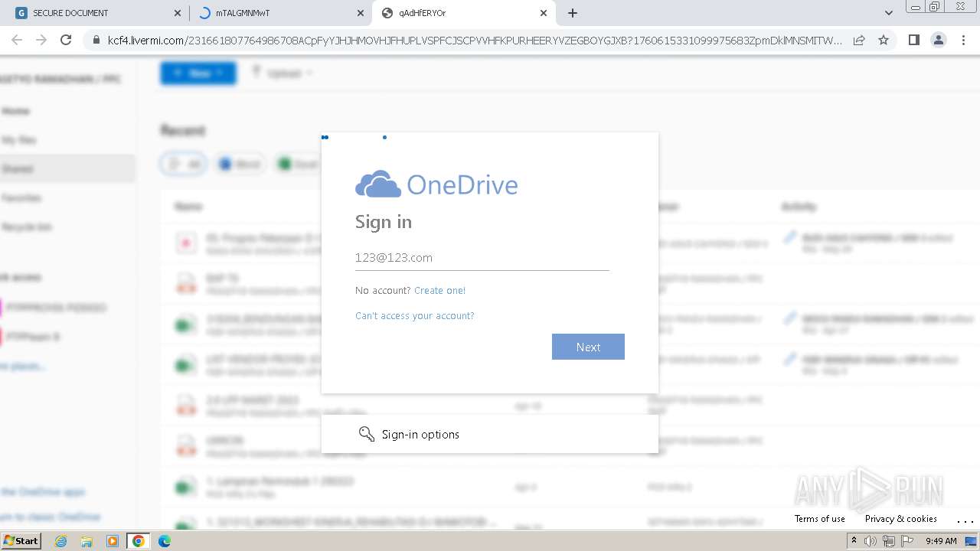Click Chrome icon in taskbar

tap(138, 541)
